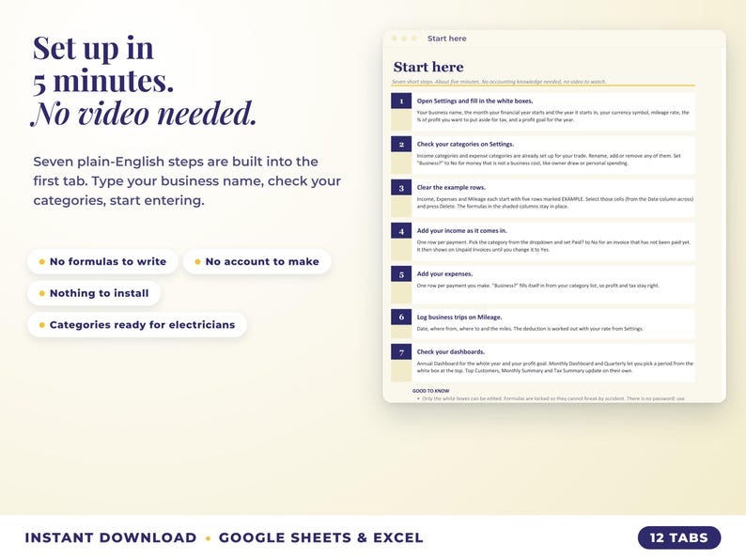The width and height of the screenshot is (746, 560).
Task: Click 'Clear the example rows.' heading
Action: click(451, 188)
